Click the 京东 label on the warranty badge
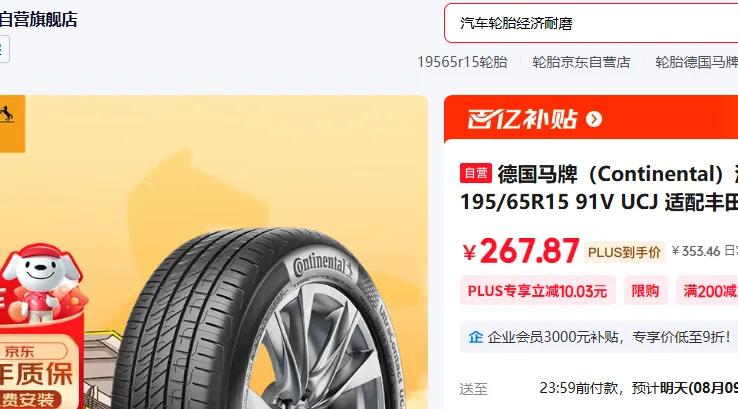Image resolution: width=738 pixels, height=409 pixels. tap(19, 352)
